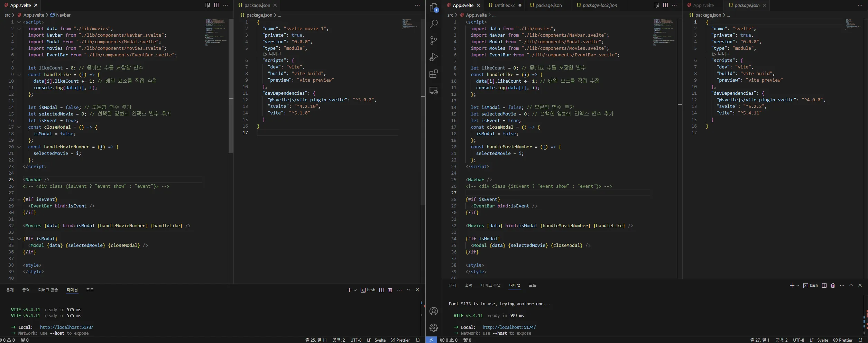868x343 pixels.
Task: Open 포트 (Ports) tab in right window panel
Action: point(533,285)
